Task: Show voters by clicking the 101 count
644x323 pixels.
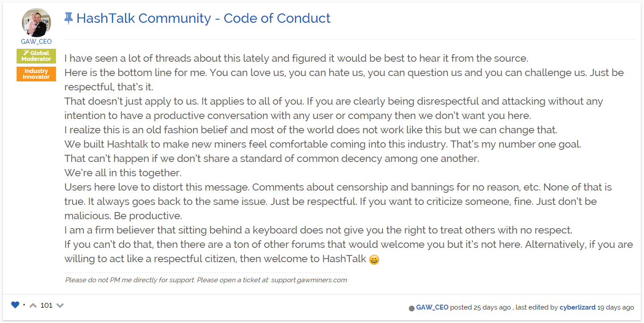Action: 47,306
